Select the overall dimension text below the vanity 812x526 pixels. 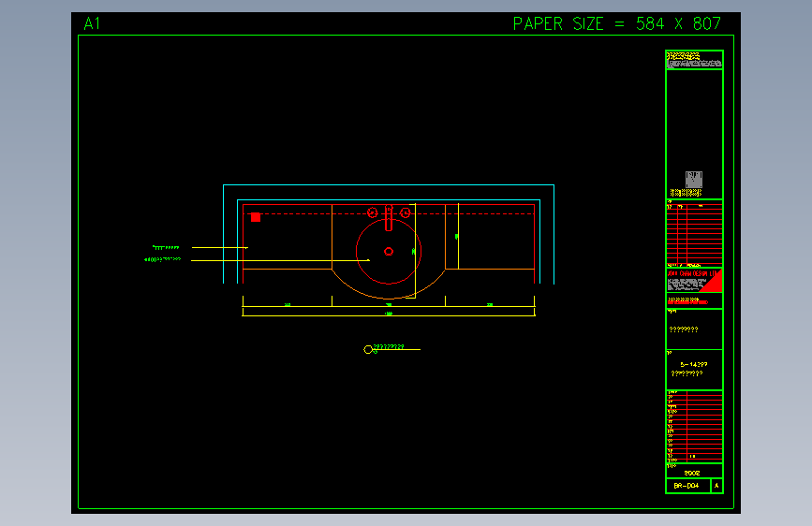coord(389,314)
